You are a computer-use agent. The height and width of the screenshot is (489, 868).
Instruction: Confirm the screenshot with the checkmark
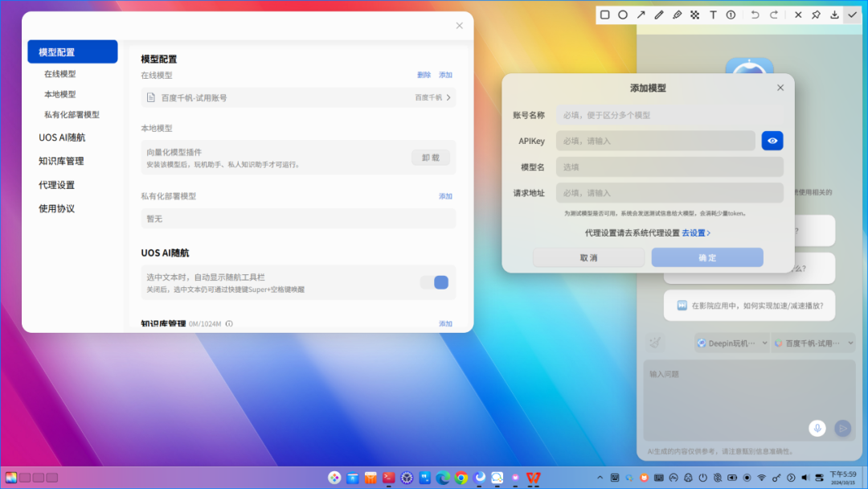pos(853,15)
